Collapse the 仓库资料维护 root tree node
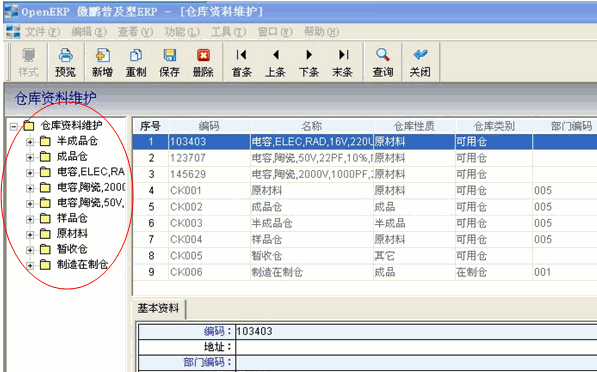Viewport: 597px width, 372px height. point(14,126)
